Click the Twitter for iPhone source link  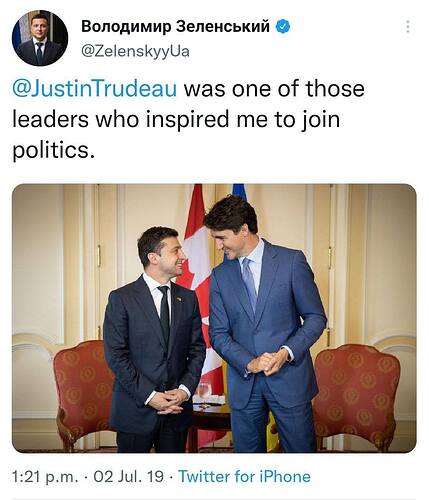click(x=245, y=476)
